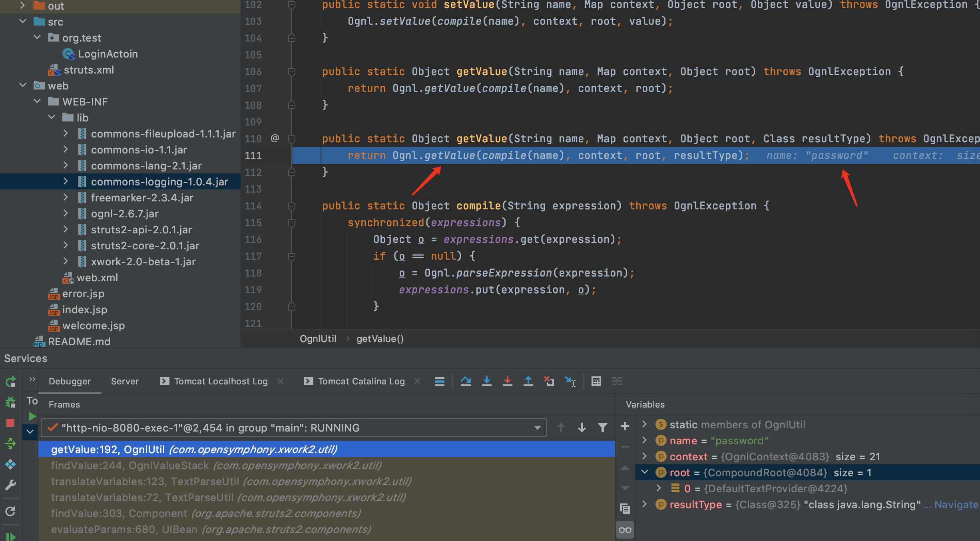
Task: Open index.jsp file
Action: click(x=85, y=310)
